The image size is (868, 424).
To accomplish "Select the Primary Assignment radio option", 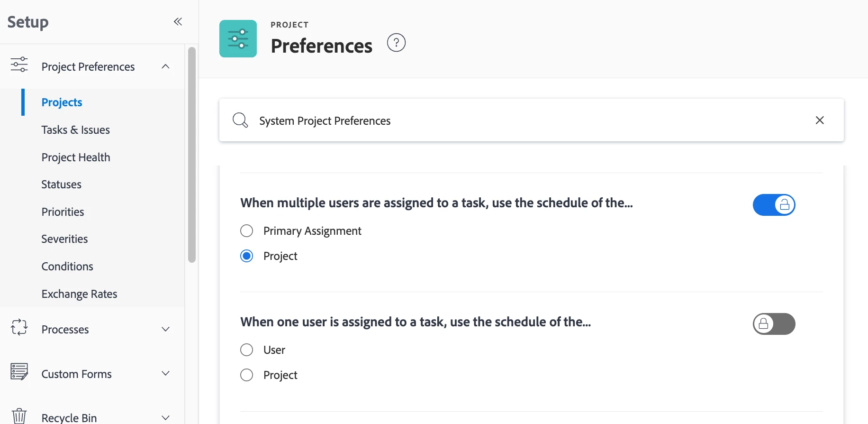I will click(x=247, y=231).
